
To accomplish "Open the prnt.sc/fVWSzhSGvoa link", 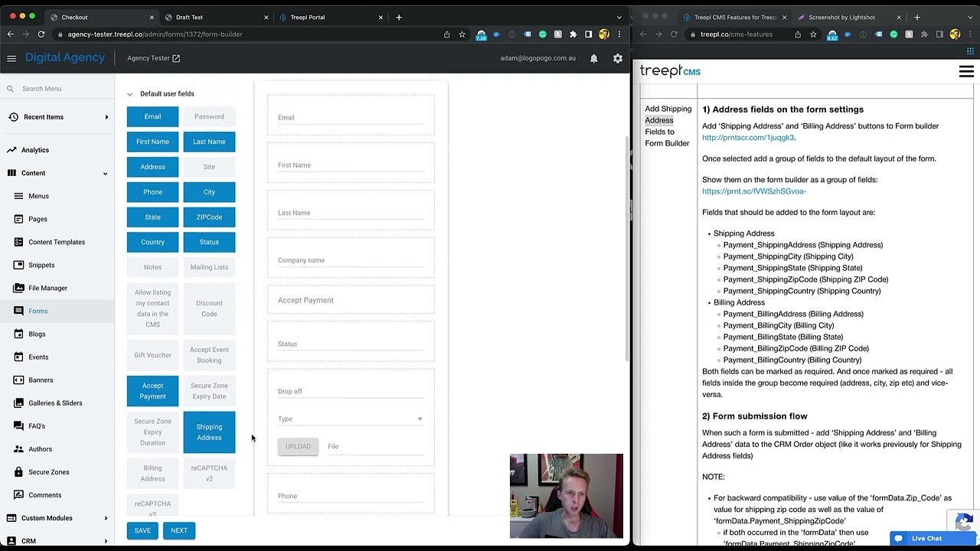I will point(754,191).
